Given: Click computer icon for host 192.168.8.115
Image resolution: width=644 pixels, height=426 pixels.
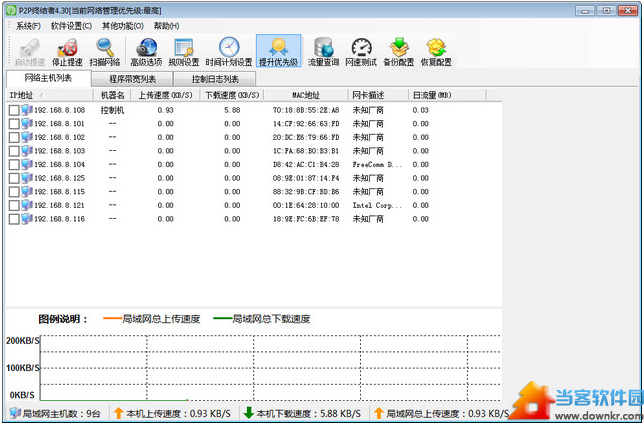Looking at the screenshot, I should pyautogui.click(x=27, y=191).
